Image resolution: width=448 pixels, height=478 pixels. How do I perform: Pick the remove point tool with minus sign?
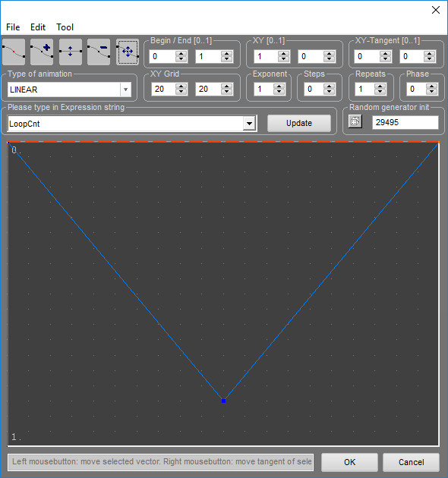pyautogui.click(x=99, y=52)
